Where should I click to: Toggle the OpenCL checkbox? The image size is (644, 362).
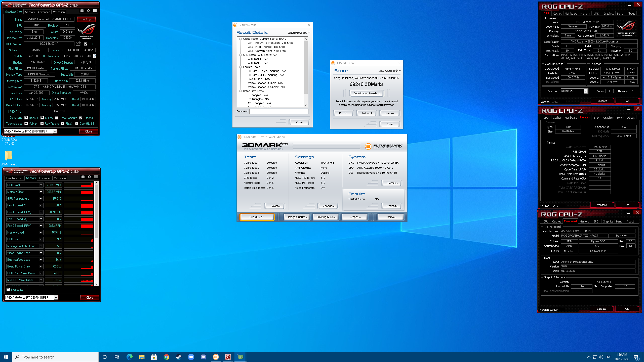pos(26,118)
